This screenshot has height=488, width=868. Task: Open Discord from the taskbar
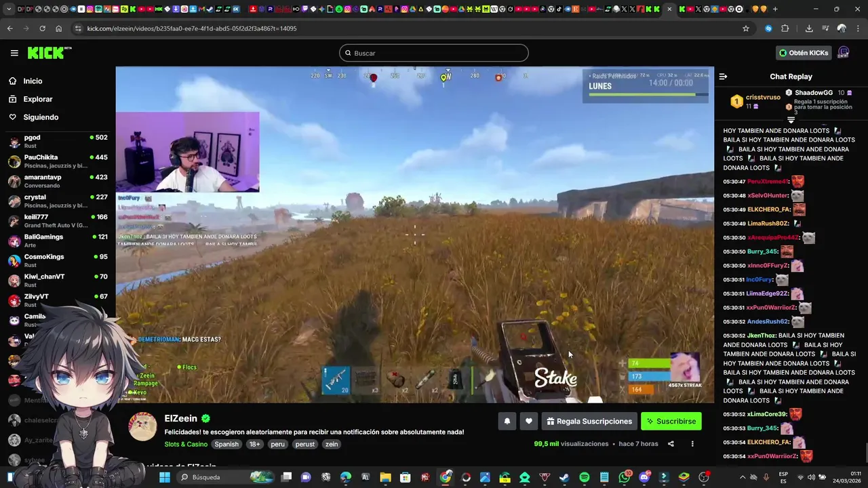click(644, 477)
